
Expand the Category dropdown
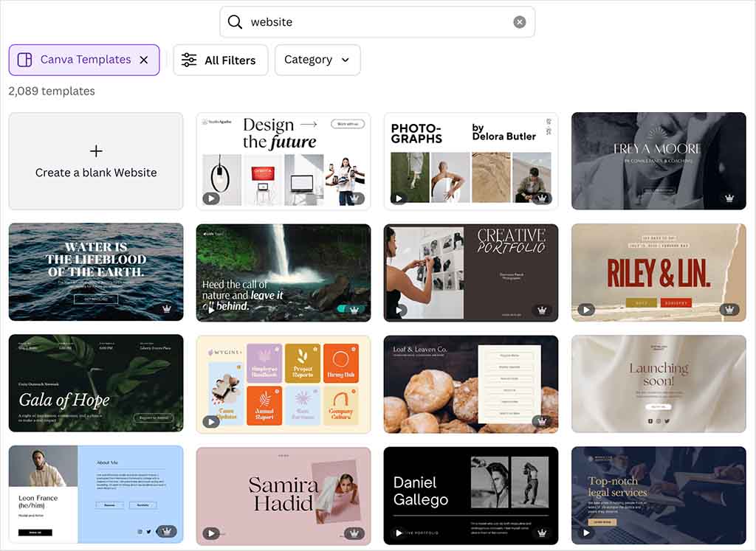click(x=317, y=60)
